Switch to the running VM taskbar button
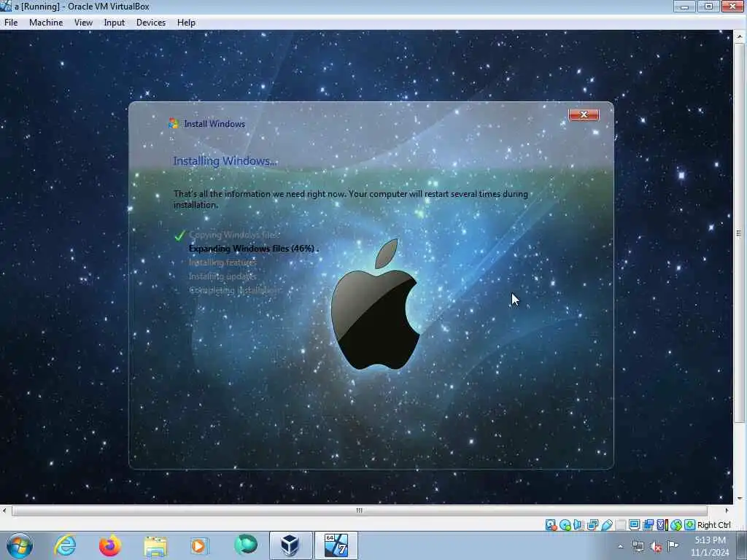The width and height of the screenshot is (747, 560). [336, 545]
